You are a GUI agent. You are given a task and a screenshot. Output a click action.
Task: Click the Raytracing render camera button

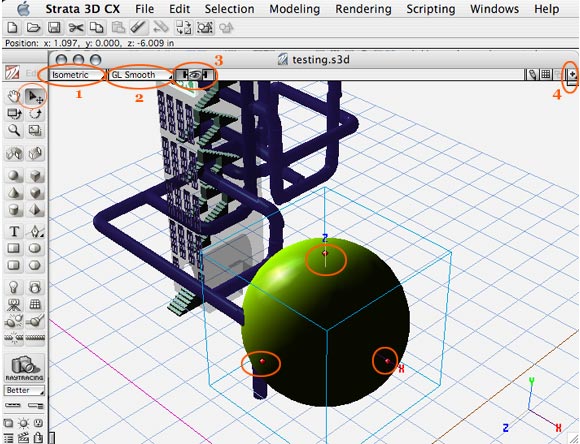(x=24, y=368)
